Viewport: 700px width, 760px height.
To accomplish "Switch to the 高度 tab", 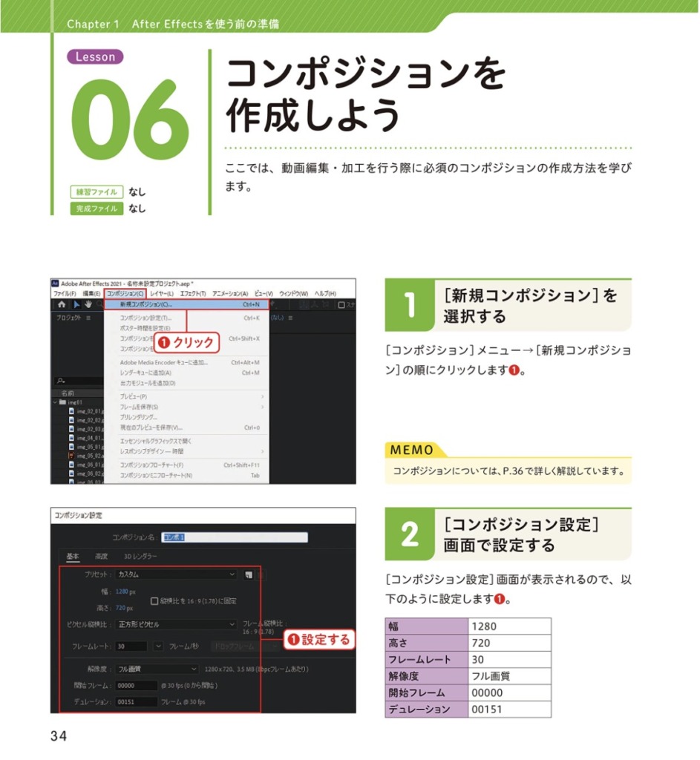I will coord(101,557).
